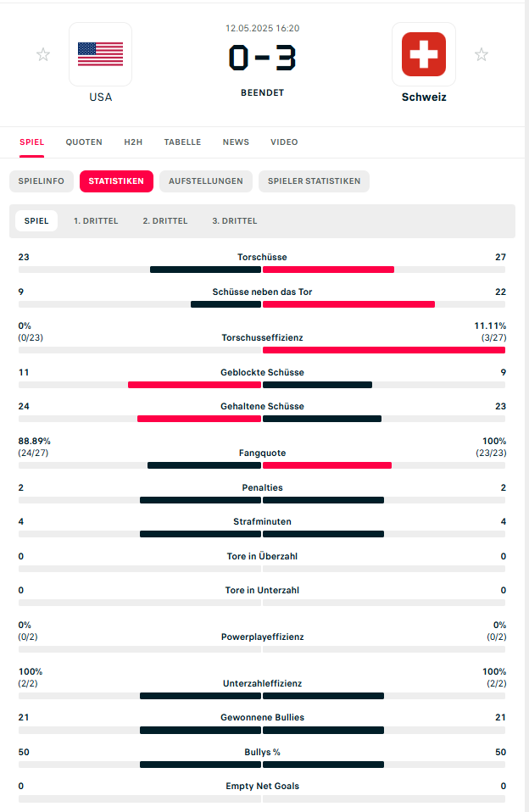The width and height of the screenshot is (529, 812).
Task: Open the USA flag logo
Action: pyautogui.click(x=100, y=54)
